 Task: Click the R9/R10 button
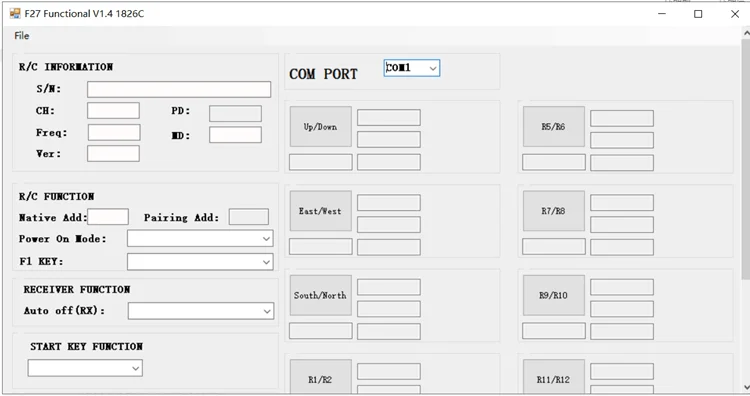coord(553,295)
